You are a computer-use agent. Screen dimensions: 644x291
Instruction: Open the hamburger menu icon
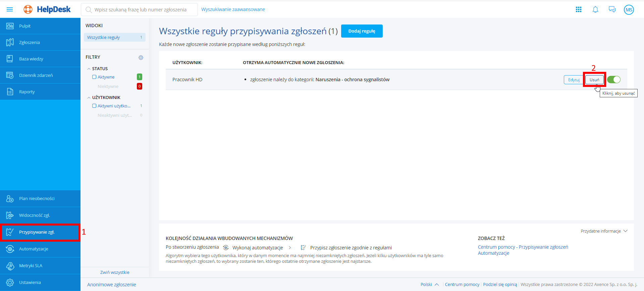point(10,9)
